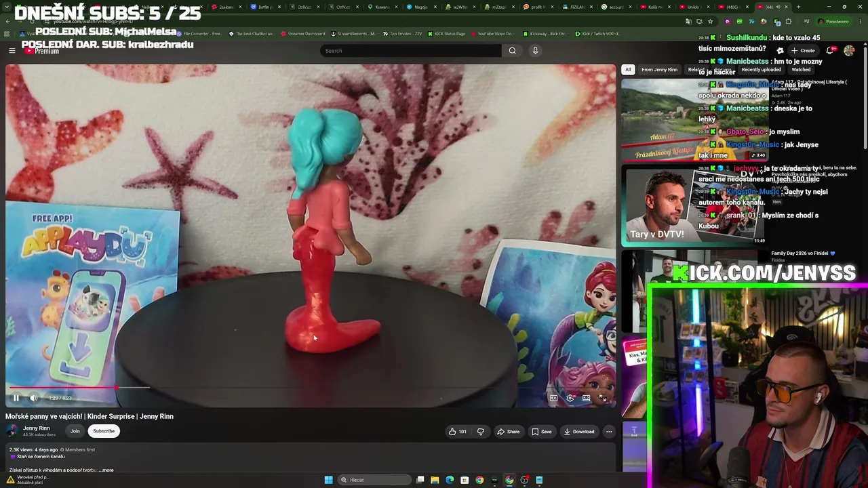The height and width of the screenshot is (488, 868).
Task: Download the video
Action: tap(579, 432)
